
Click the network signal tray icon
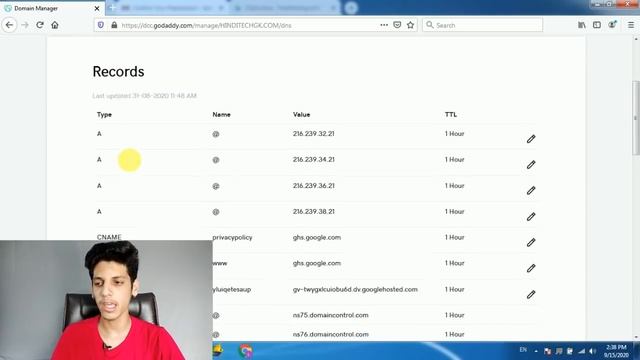582,351
